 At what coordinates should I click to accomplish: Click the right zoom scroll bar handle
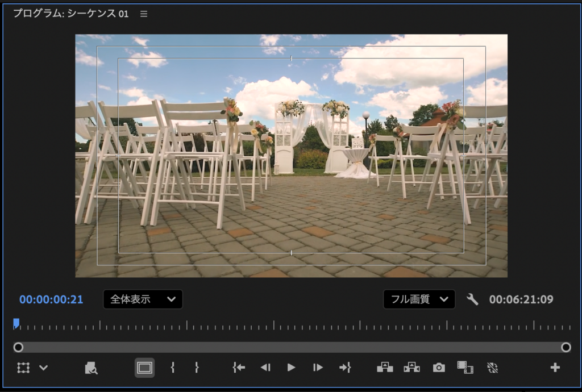click(566, 347)
